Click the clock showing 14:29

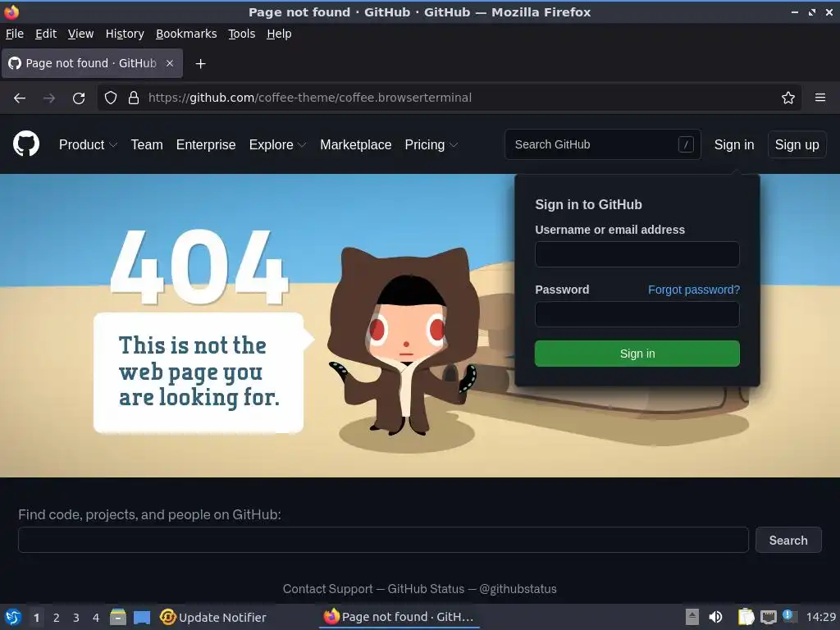820,617
